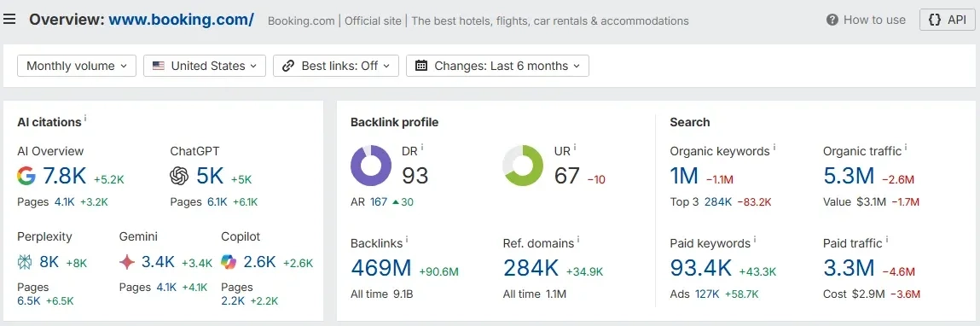
Task: Click the Gemini star icon
Action: point(127,262)
